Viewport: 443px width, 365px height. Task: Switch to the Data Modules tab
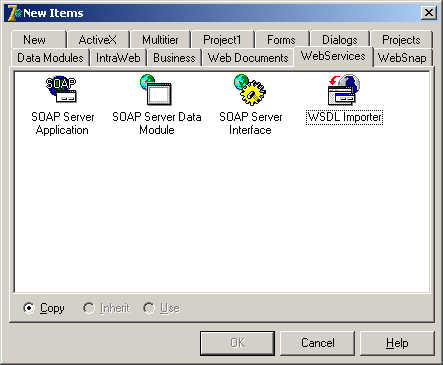click(50, 58)
